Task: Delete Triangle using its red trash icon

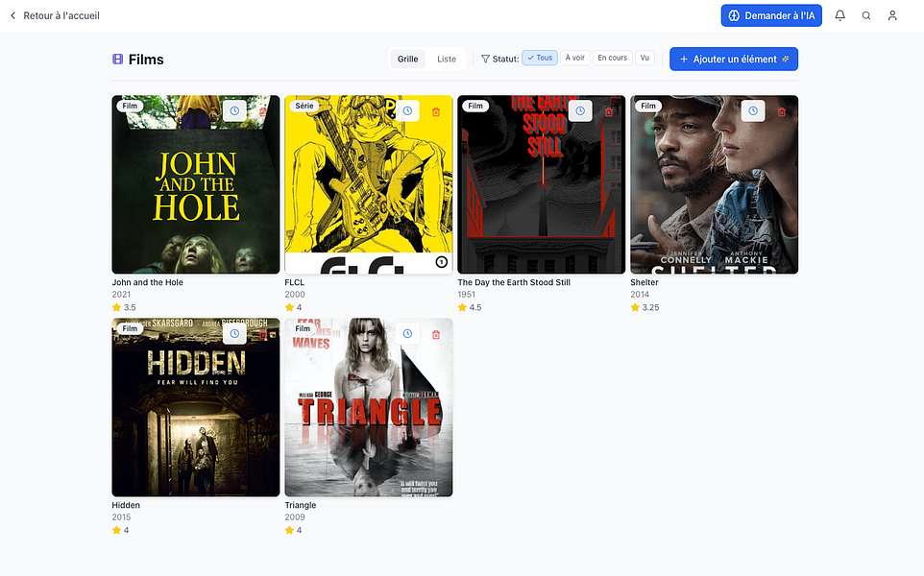Action: pos(436,334)
